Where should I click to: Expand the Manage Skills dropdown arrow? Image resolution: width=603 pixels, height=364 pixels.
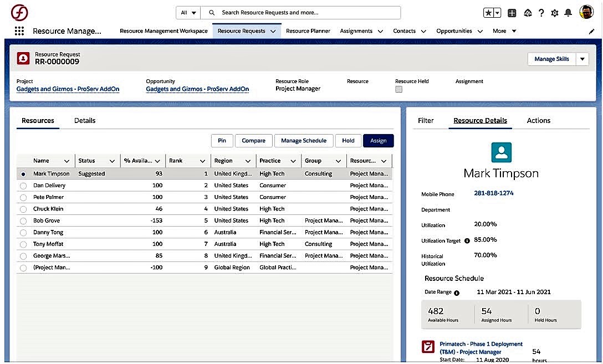(x=582, y=59)
